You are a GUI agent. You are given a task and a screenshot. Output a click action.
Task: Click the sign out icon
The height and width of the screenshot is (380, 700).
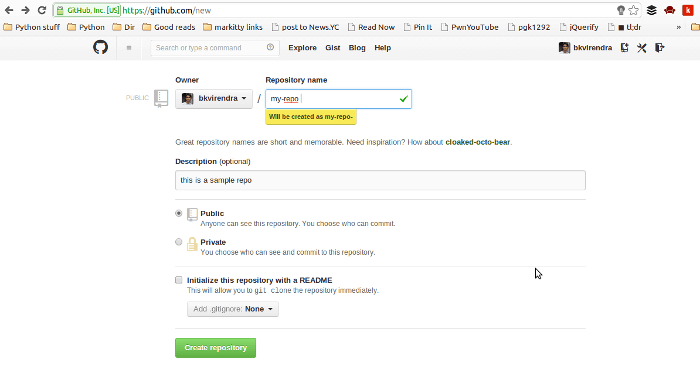click(659, 48)
